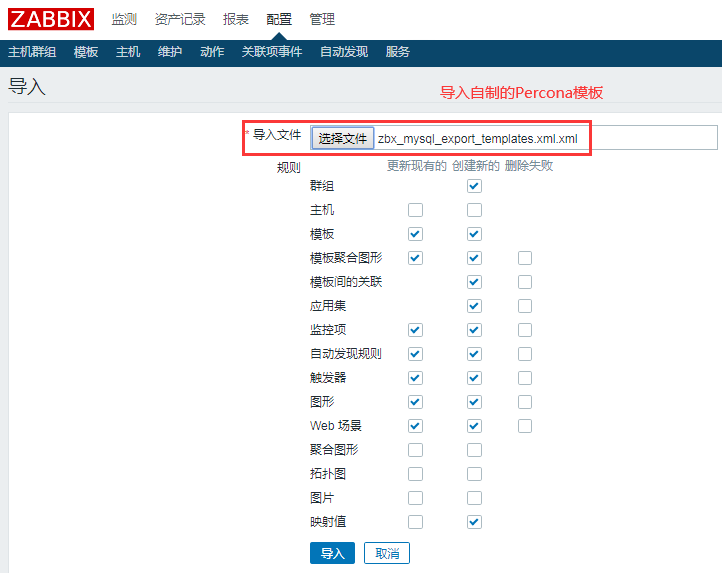
Task: Check 删除失败 for 模板间的关联
Action: pos(525,282)
